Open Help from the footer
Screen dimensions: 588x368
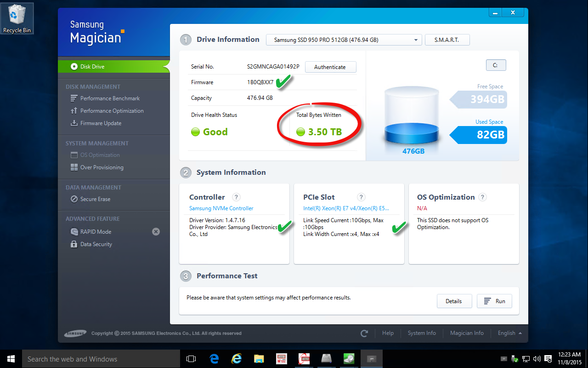[x=388, y=333]
